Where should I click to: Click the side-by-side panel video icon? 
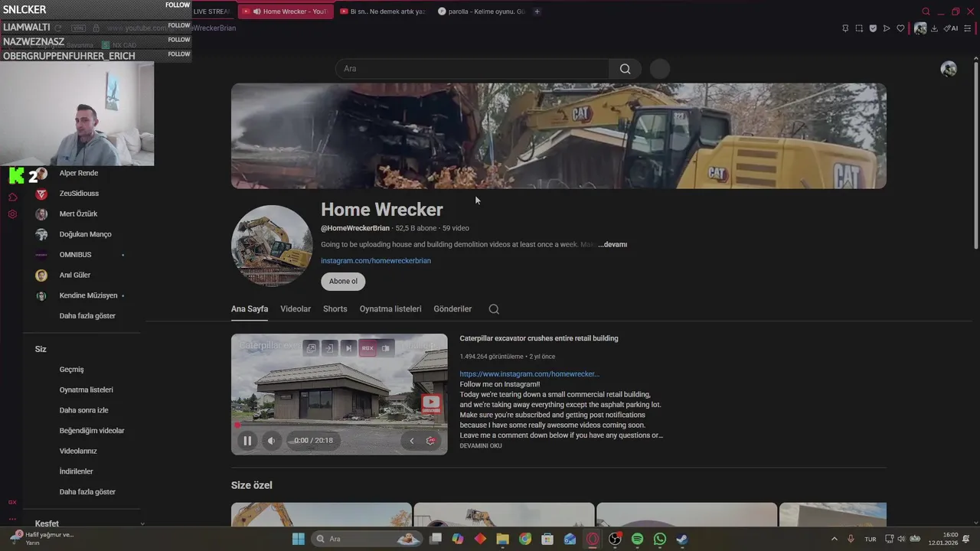(x=386, y=348)
